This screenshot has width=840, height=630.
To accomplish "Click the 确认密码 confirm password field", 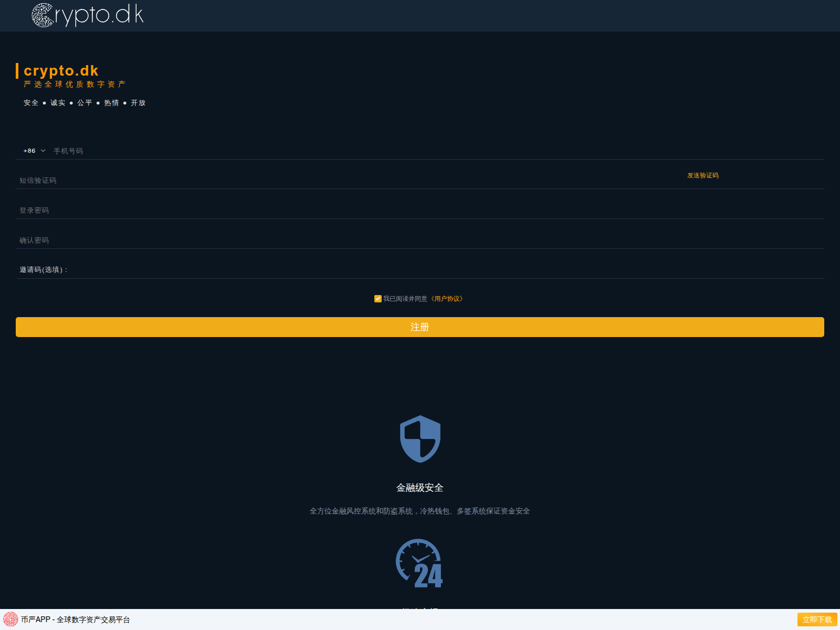I will click(420, 240).
